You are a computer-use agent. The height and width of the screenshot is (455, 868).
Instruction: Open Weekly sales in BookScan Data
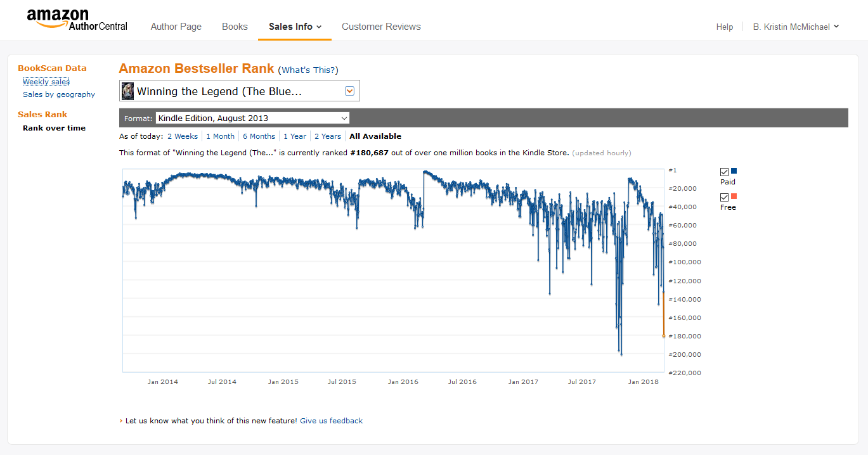(46, 82)
